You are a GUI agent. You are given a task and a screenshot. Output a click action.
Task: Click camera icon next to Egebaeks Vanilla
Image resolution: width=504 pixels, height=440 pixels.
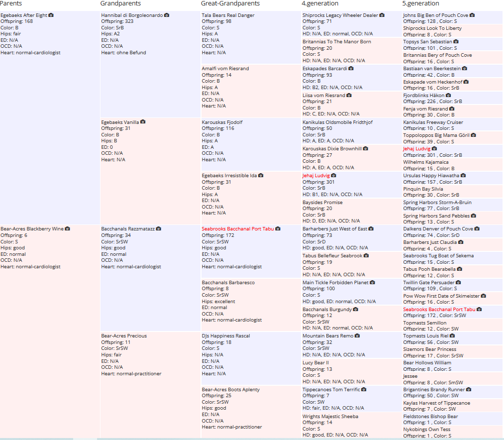(143, 122)
